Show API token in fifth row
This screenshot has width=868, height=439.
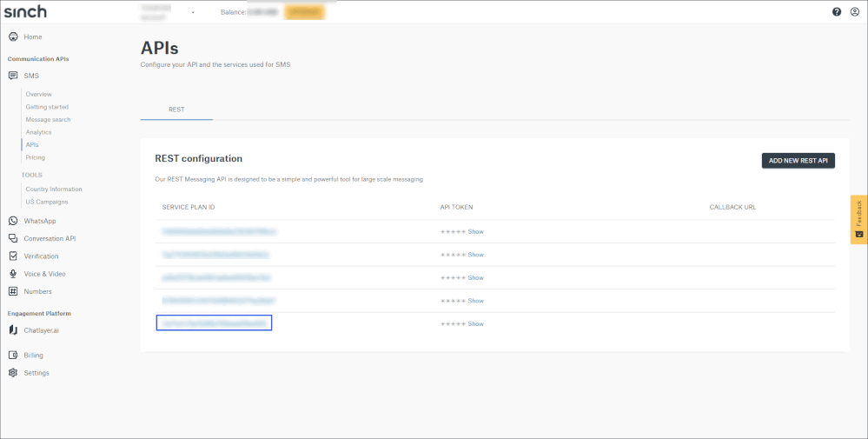point(475,324)
